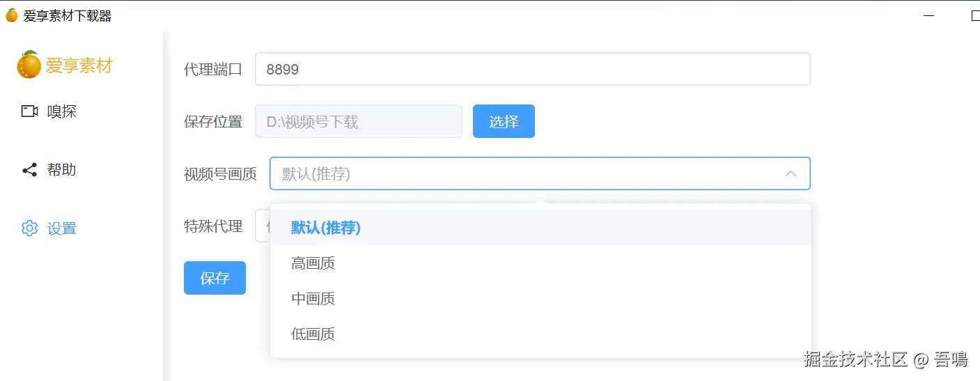This screenshot has width=980, height=381.
Task: Choose the 中画质 option
Action: pyautogui.click(x=313, y=299)
